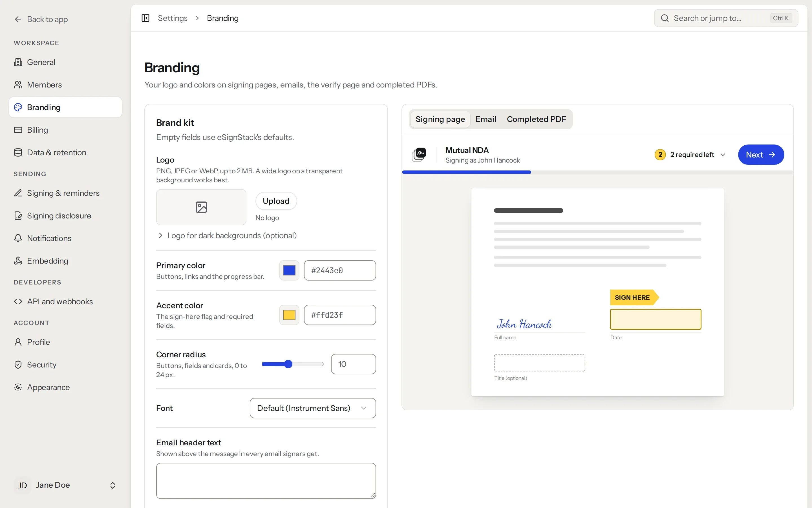The image size is (812, 508).
Task: Click the API and webhooks code icon
Action: tap(18, 301)
